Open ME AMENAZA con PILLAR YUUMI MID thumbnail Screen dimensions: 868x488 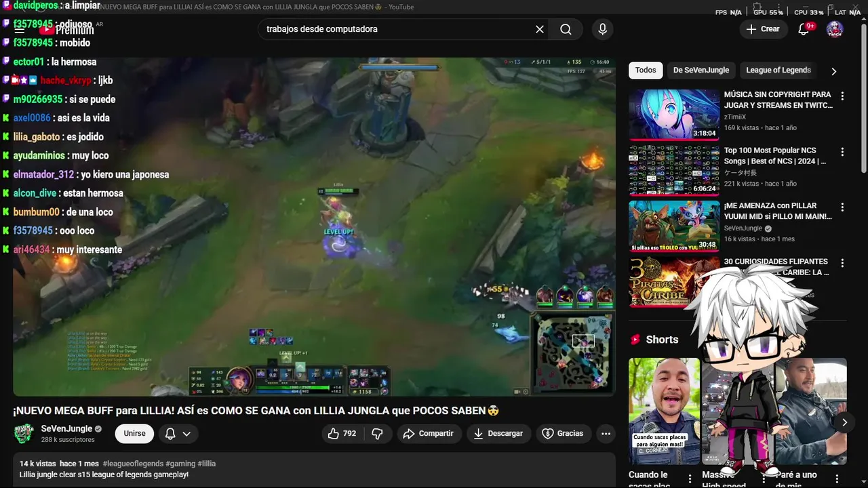pos(674,226)
